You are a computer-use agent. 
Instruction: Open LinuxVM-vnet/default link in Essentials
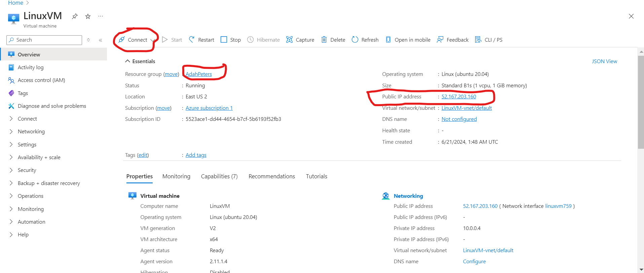[x=467, y=108]
